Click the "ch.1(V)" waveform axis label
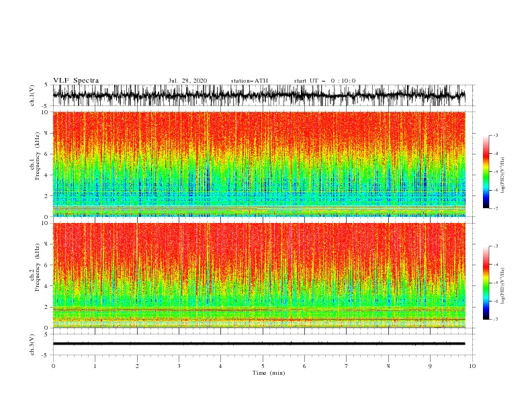Viewport: 532px width, 411px height. point(32,95)
